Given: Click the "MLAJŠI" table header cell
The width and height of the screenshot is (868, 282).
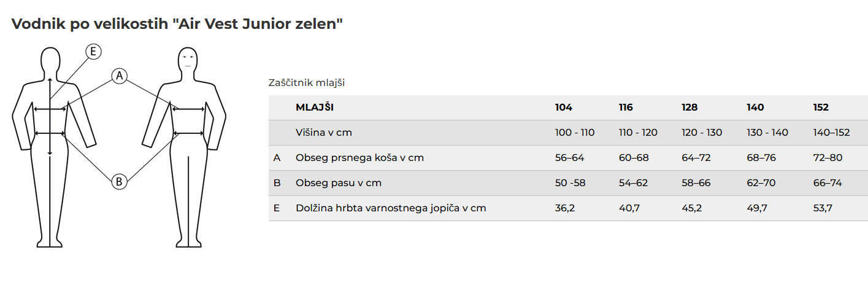Looking at the screenshot, I should (x=315, y=108).
